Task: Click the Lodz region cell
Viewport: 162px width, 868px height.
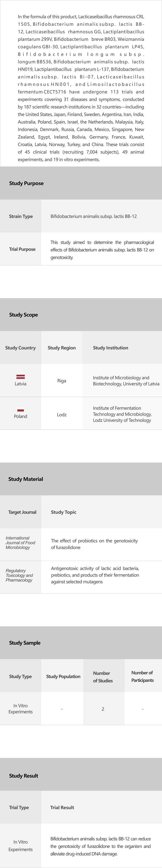Action: tap(62, 414)
